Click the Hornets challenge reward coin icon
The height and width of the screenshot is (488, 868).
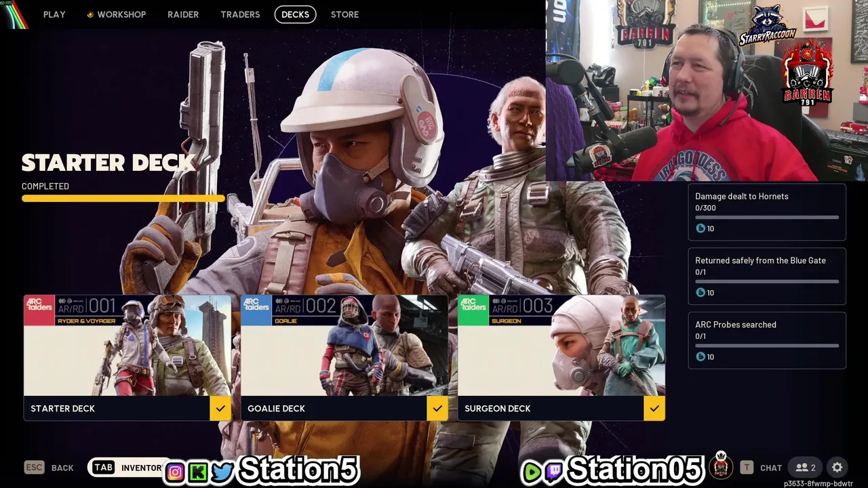click(x=701, y=228)
